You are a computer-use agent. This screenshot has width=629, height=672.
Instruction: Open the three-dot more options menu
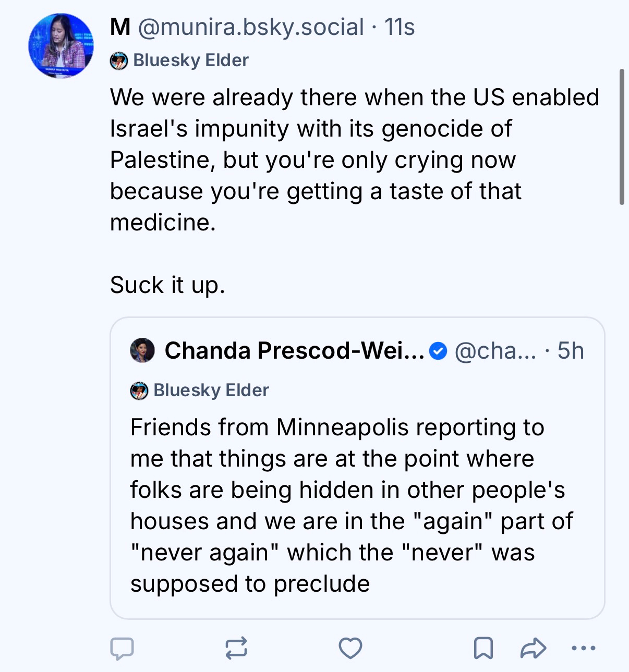(x=584, y=649)
